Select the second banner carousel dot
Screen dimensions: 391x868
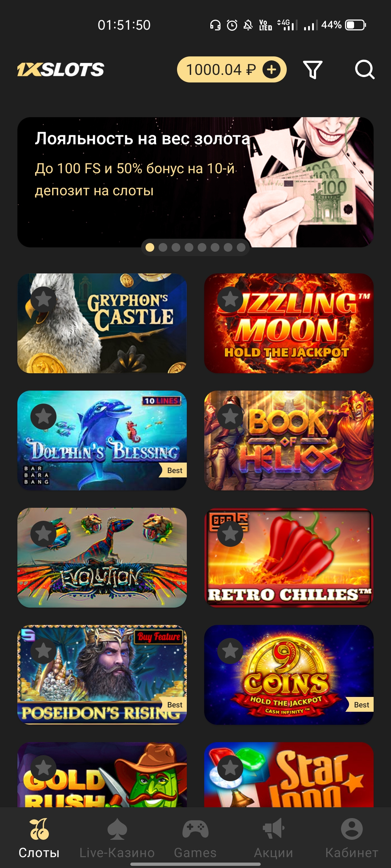(x=163, y=247)
